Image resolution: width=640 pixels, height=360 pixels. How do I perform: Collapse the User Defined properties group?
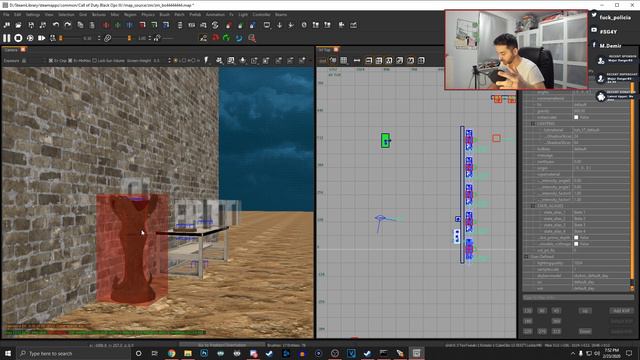pos(526,257)
